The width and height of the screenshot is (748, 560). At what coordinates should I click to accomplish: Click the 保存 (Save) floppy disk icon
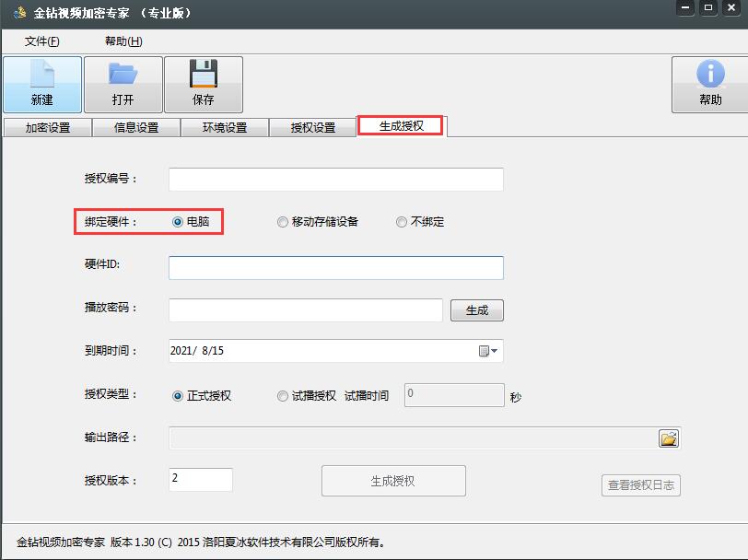point(204,84)
